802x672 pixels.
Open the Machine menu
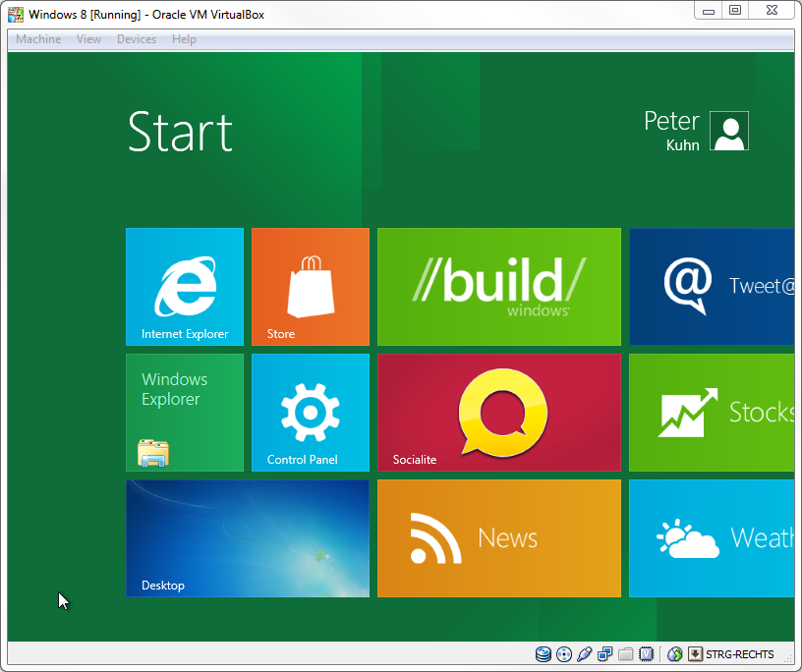[38, 39]
